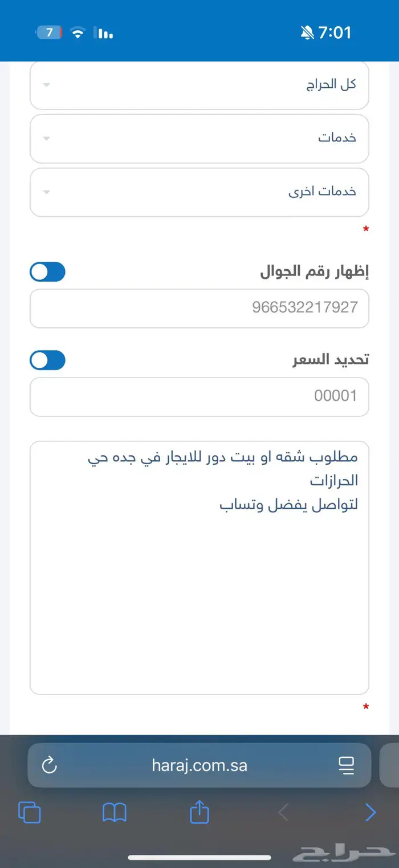Tap the 7:01 clock in status bar
The height and width of the screenshot is (868, 399).
(335, 33)
